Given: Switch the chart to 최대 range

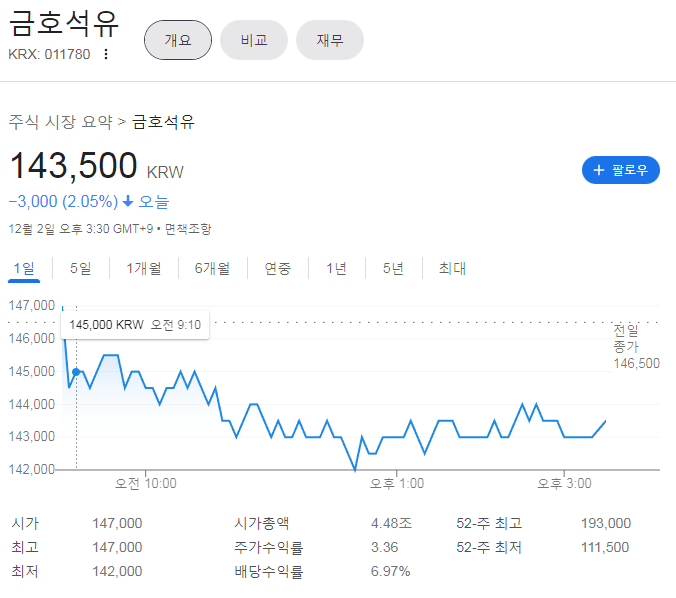Looking at the screenshot, I should (452, 269).
